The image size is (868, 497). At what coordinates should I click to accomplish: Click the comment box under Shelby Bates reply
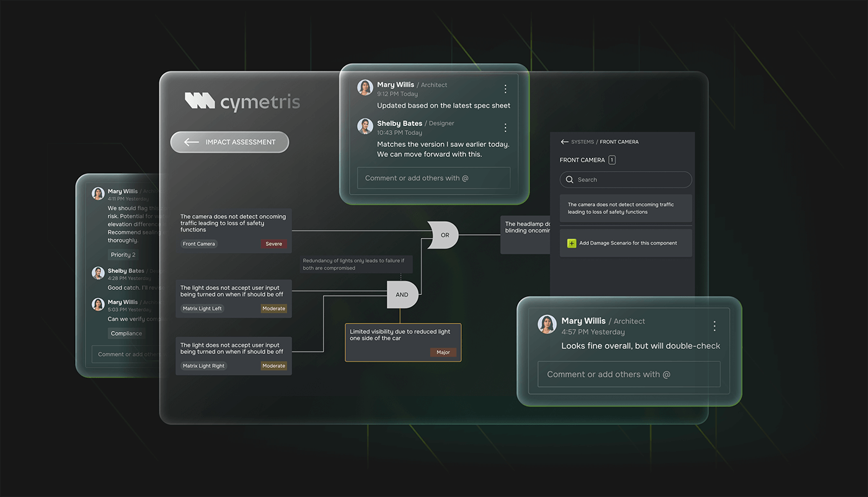pos(433,178)
